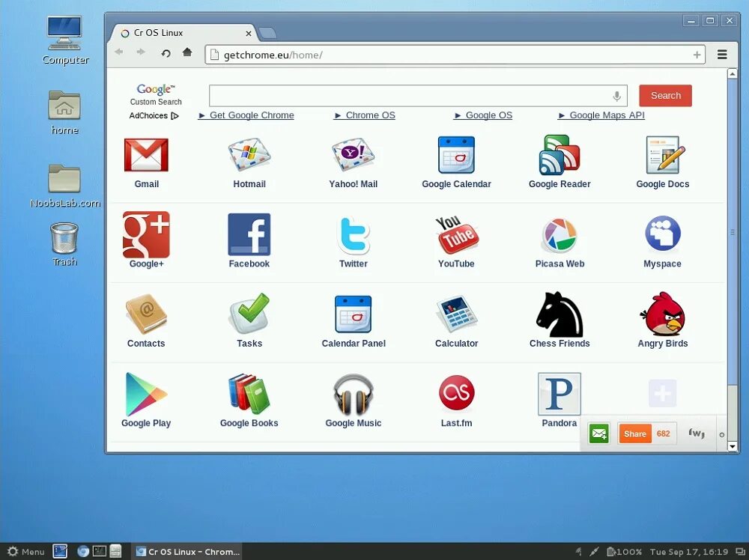Viewport: 749px width, 560px height.
Task: Go to the browser home button
Action: (187, 52)
